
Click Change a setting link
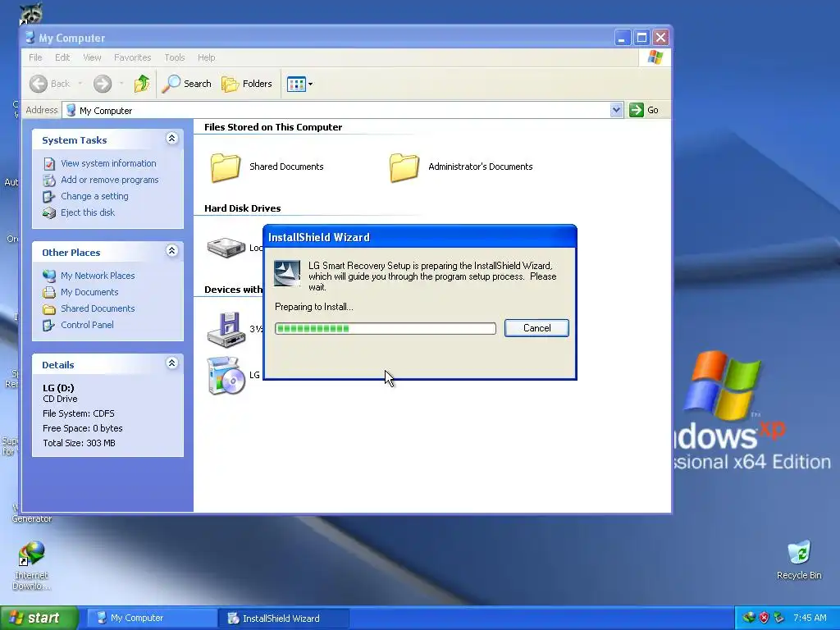[x=94, y=196]
